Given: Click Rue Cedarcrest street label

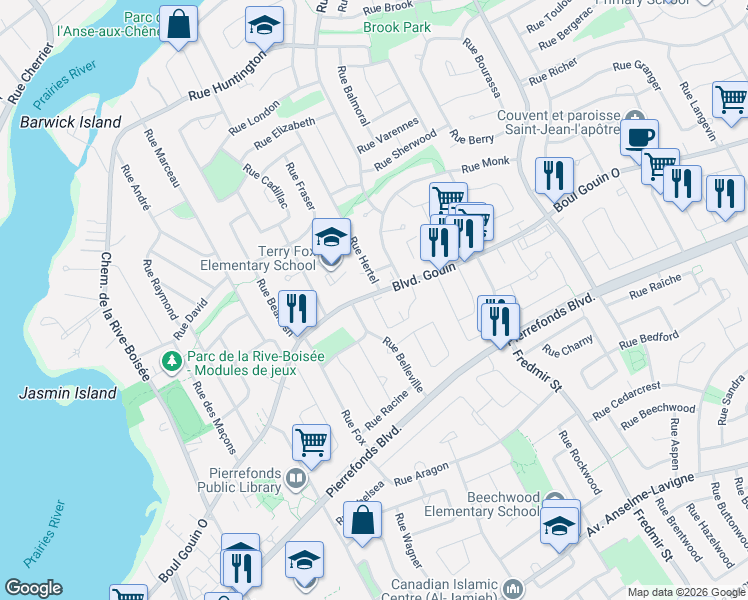Looking at the screenshot, I should tap(627, 401).
